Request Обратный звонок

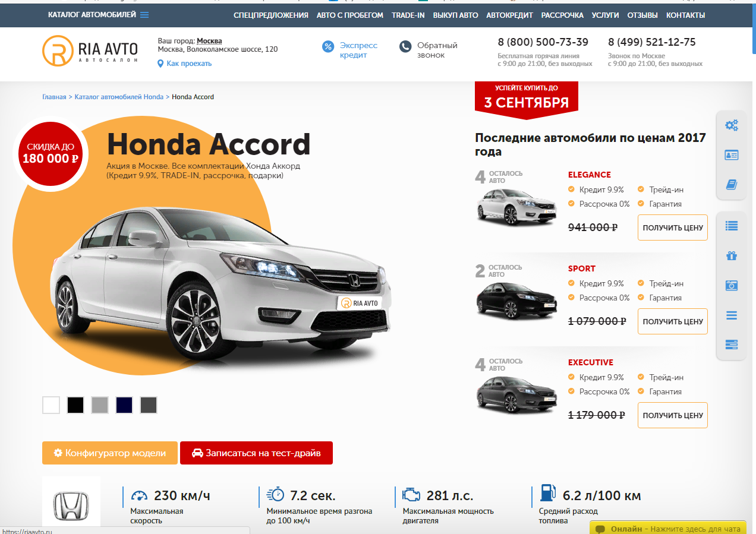click(x=437, y=50)
